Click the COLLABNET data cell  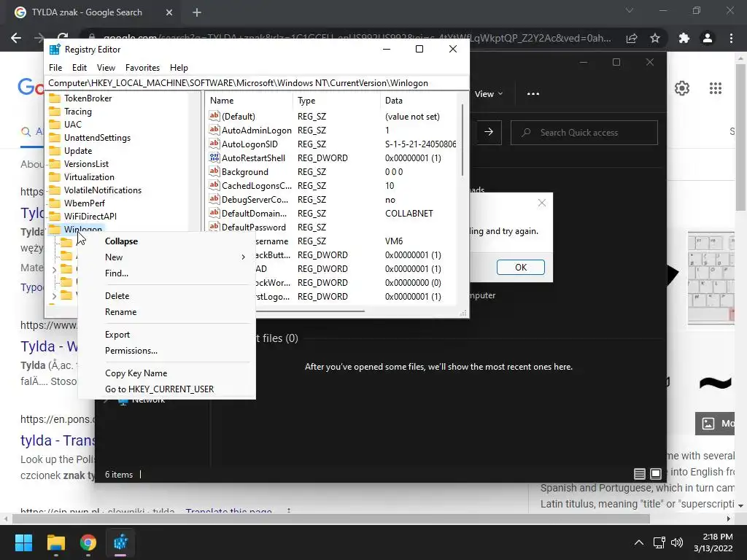(409, 214)
